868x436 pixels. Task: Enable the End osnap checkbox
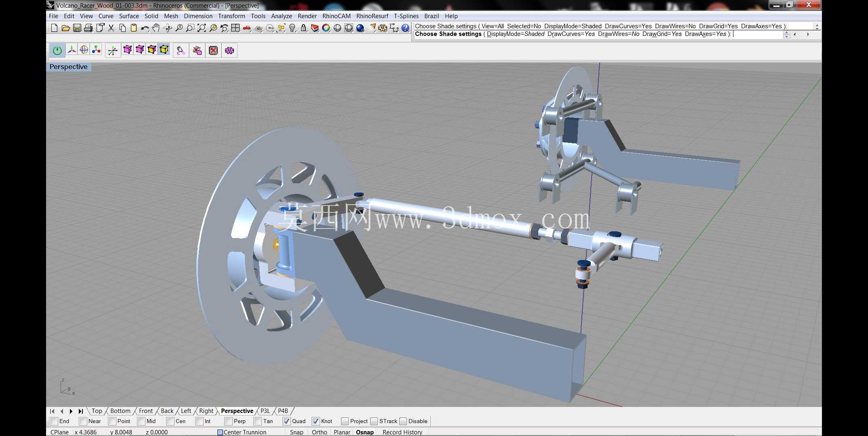(54, 421)
